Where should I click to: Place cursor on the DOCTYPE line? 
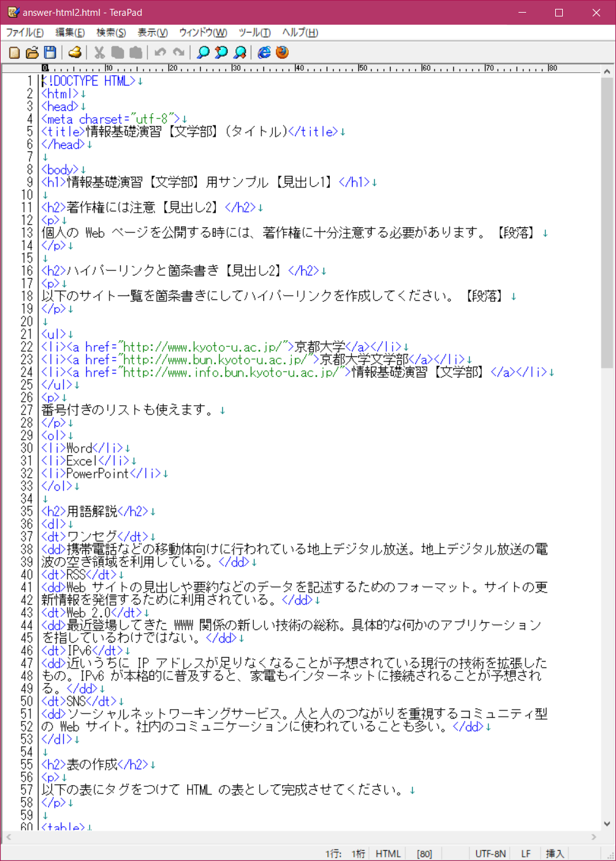pos(89,81)
